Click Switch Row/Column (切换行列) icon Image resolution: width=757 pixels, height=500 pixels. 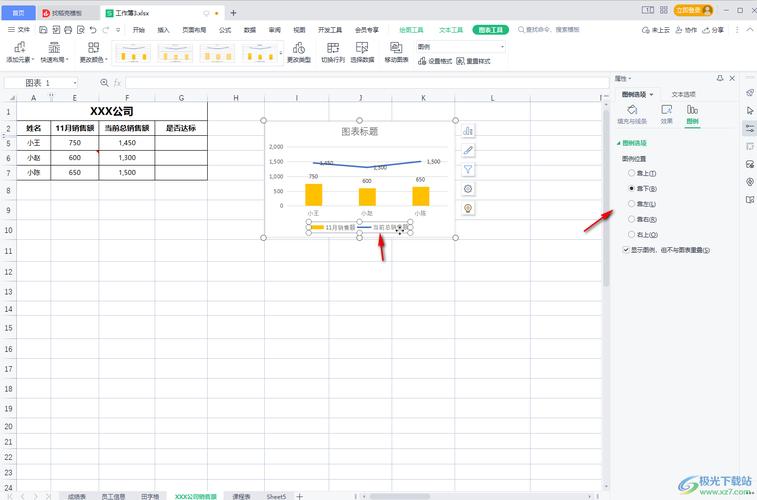pyautogui.click(x=333, y=52)
